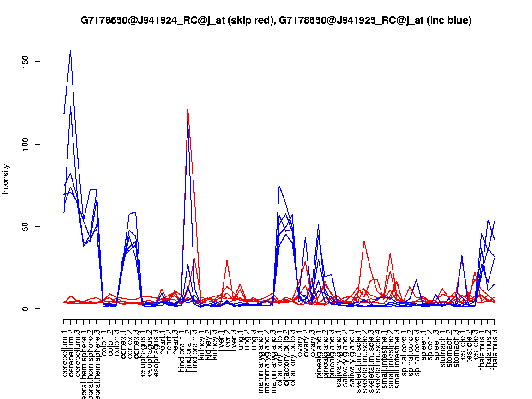Screen dimensions: 532x399
Task: Click the 'Intensity' y-axis title
Action: tap(6, 179)
